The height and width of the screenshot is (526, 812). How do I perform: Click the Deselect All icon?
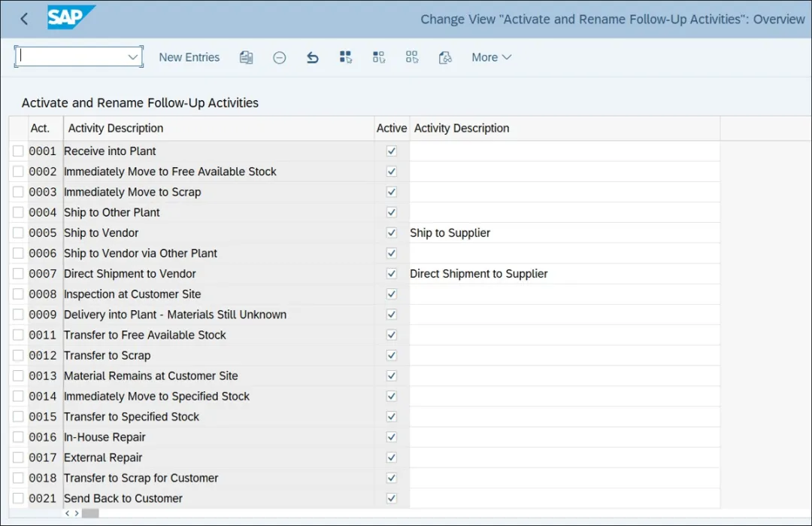point(411,57)
